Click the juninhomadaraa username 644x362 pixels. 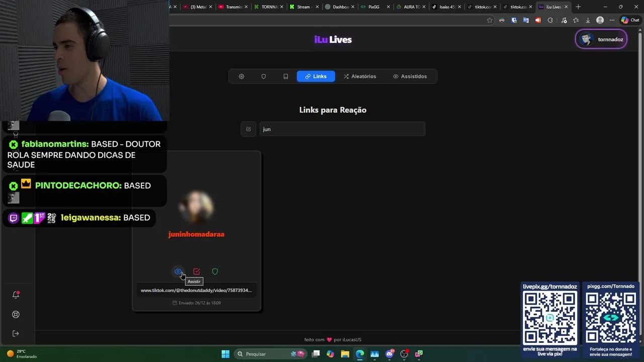point(196,234)
